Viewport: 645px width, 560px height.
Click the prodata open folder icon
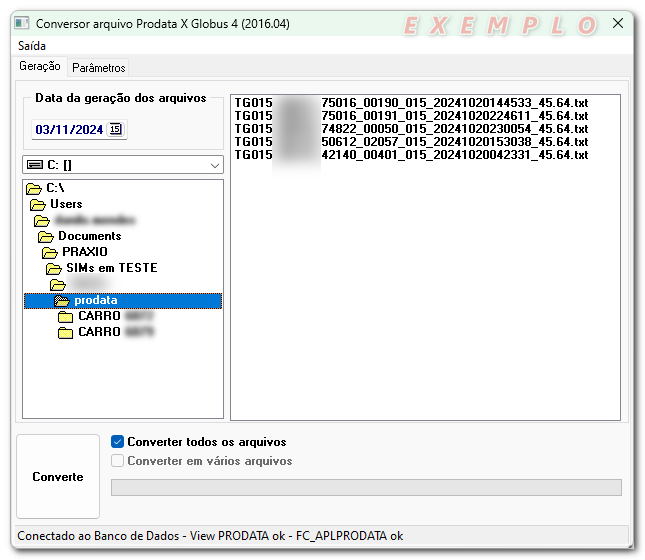pos(62,301)
